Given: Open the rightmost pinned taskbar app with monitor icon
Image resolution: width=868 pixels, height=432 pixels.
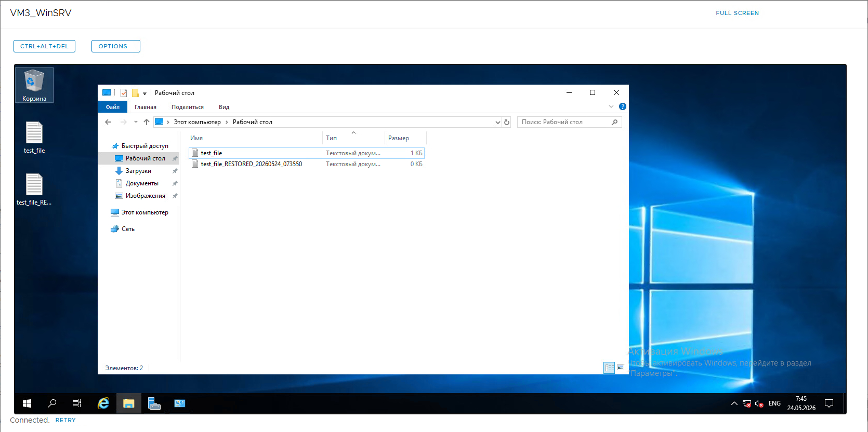Looking at the screenshot, I should pyautogui.click(x=180, y=403).
